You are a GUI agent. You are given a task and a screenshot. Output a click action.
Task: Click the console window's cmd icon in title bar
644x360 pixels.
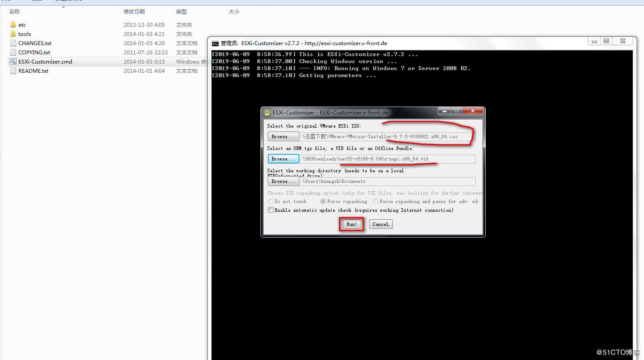(215, 43)
